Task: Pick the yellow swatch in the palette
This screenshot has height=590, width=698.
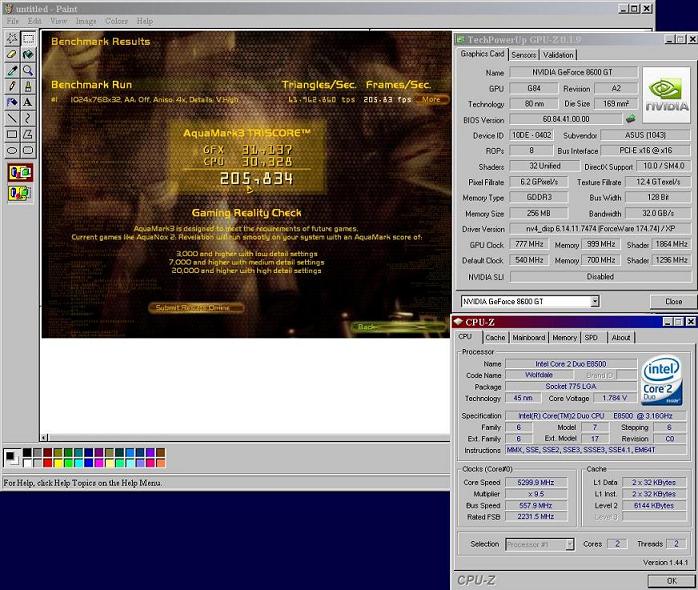Action: [x=58, y=463]
